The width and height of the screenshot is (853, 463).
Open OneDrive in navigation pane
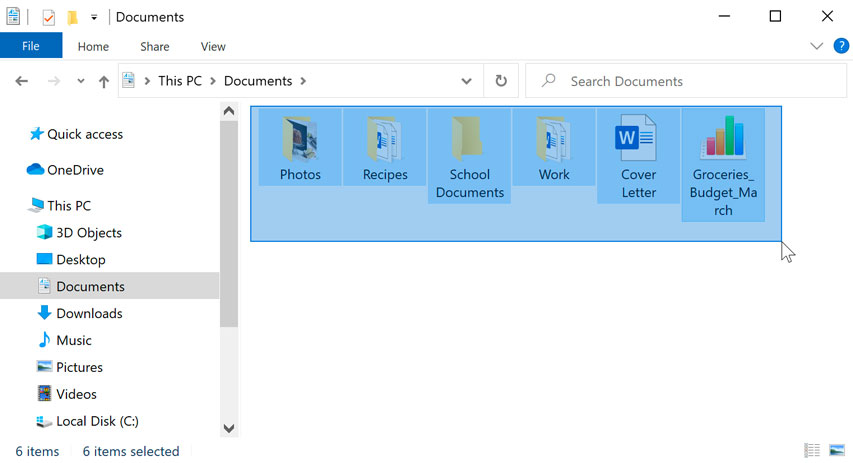(65, 170)
